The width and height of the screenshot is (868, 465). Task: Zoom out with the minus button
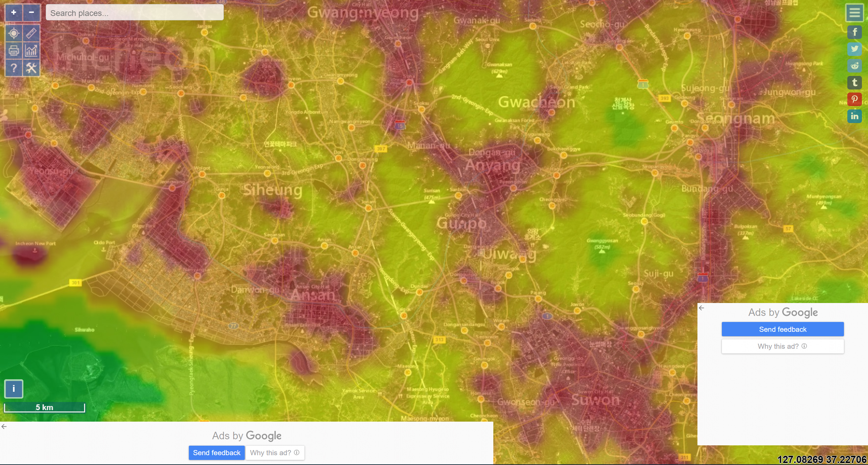[32, 13]
